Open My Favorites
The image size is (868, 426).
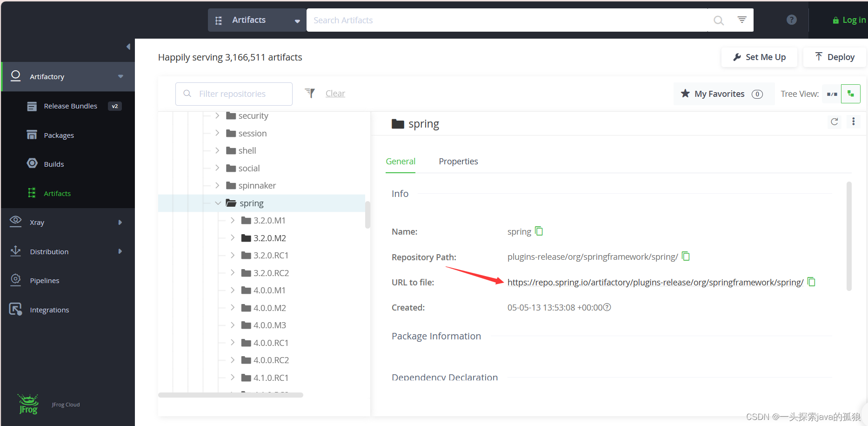click(724, 94)
